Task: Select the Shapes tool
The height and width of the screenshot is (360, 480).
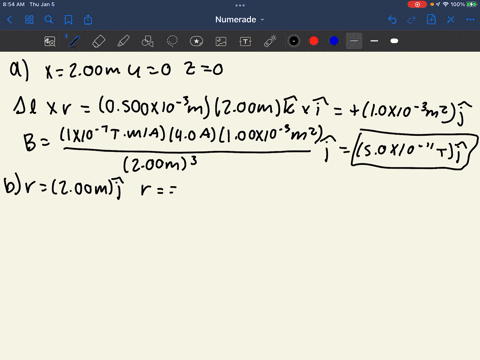Action: point(147,41)
